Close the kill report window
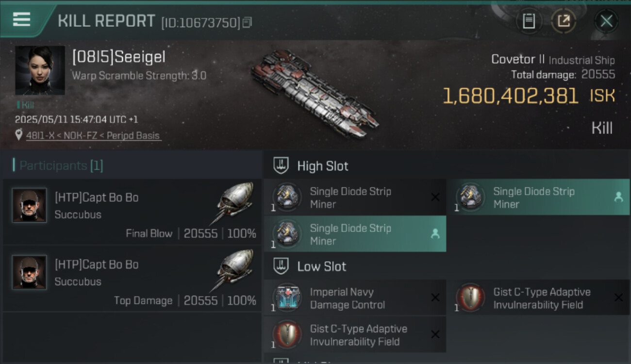The height and width of the screenshot is (364, 631). coord(606,21)
